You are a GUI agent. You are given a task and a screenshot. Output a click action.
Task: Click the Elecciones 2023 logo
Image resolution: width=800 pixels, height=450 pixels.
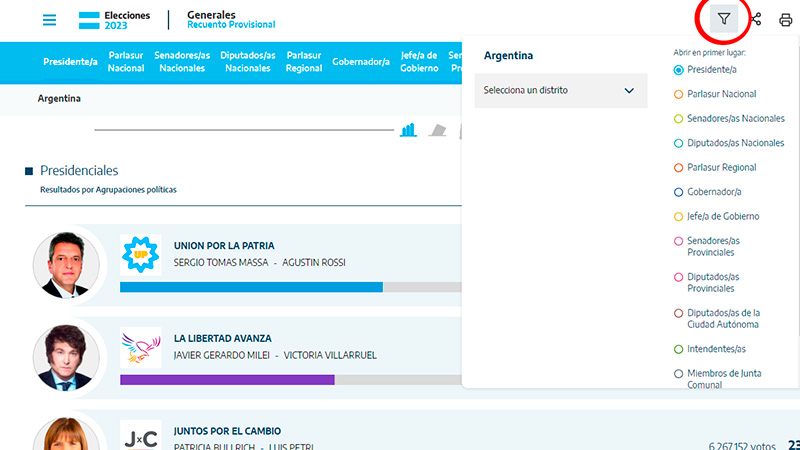point(114,20)
